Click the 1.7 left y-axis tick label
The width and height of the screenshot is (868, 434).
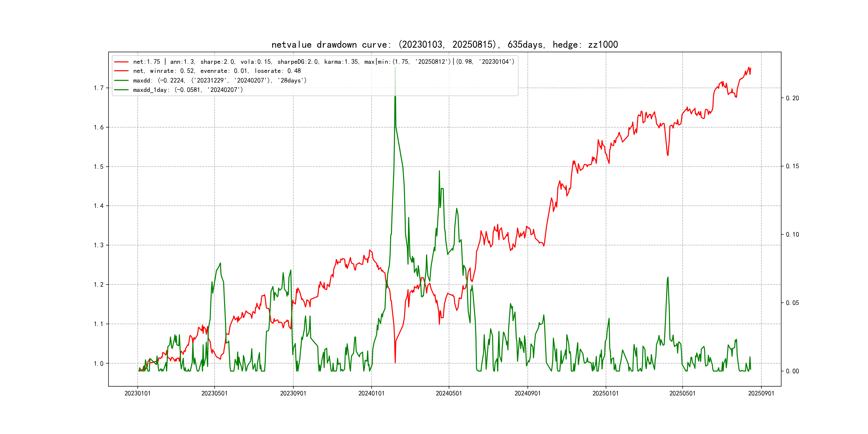pyautogui.click(x=98, y=88)
